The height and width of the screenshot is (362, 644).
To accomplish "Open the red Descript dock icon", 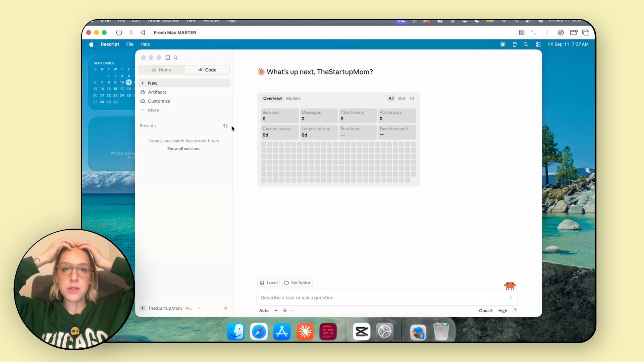I will (328, 332).
